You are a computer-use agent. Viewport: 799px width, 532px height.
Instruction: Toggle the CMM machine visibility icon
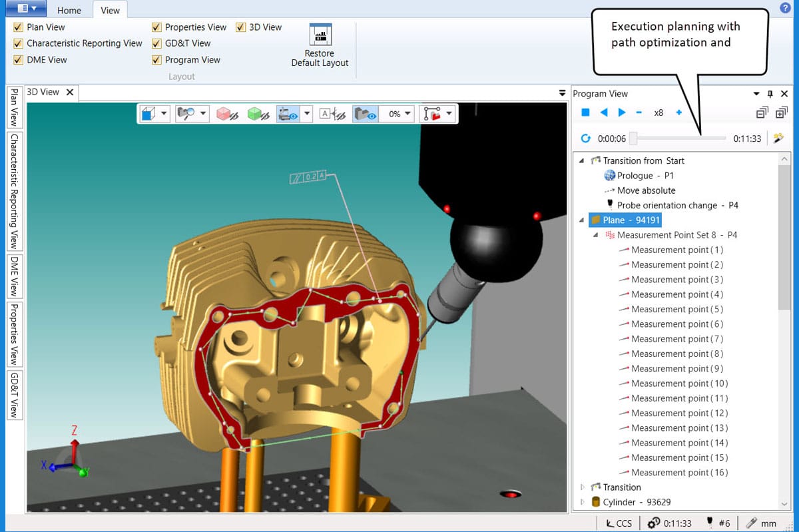(x=288, y=114)
